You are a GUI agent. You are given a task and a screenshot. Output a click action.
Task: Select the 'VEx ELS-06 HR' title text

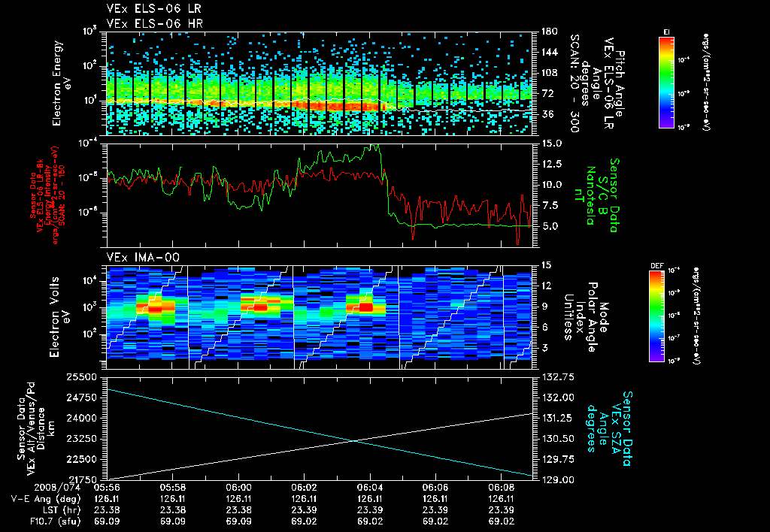(x=154, y=23)
